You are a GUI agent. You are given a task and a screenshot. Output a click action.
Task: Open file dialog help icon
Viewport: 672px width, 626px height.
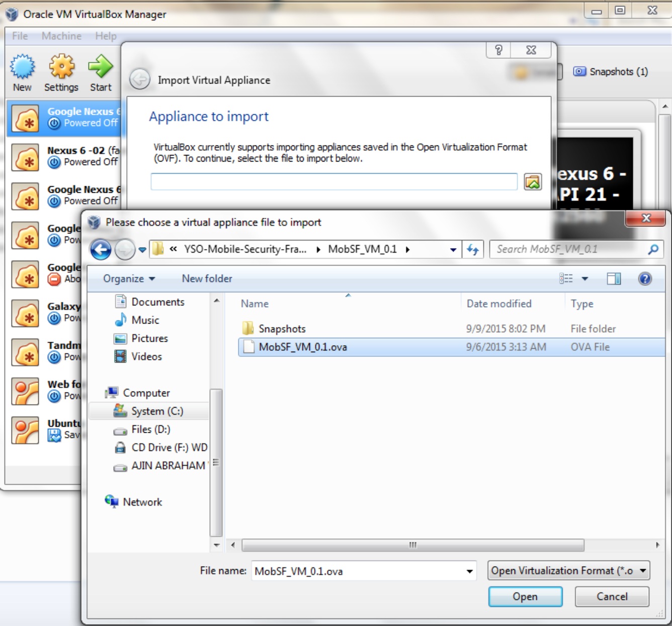645,279
